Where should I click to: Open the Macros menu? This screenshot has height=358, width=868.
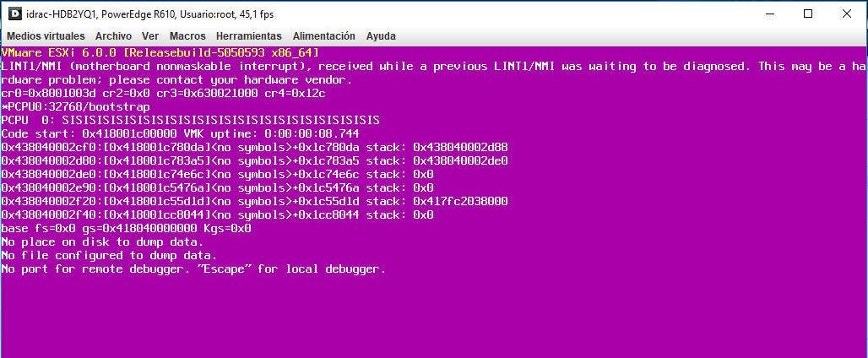[x=187, y=36]
